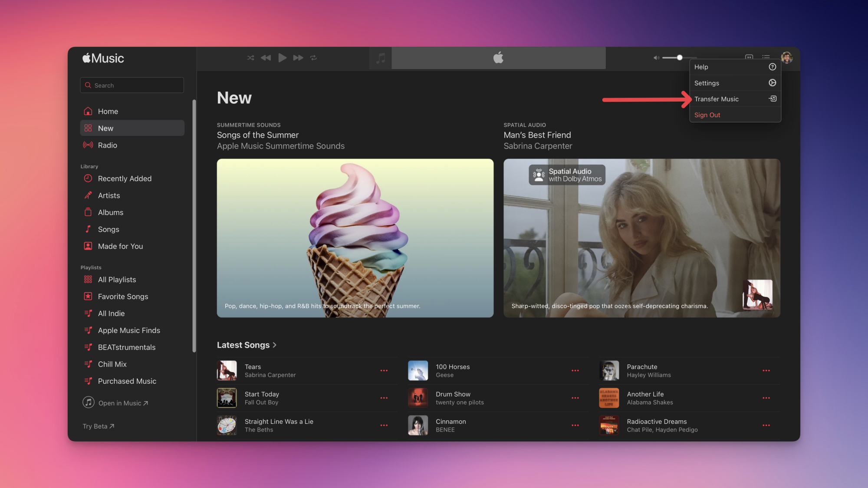Viewport: 868px width, 488px height.
Task: Click Sign Out in the account menu
Action: tap(735, 115)
